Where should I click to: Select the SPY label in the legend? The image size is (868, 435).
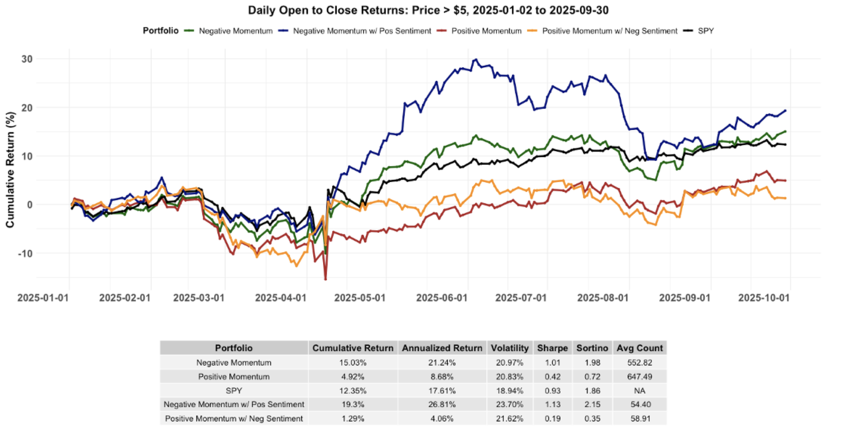706,31
